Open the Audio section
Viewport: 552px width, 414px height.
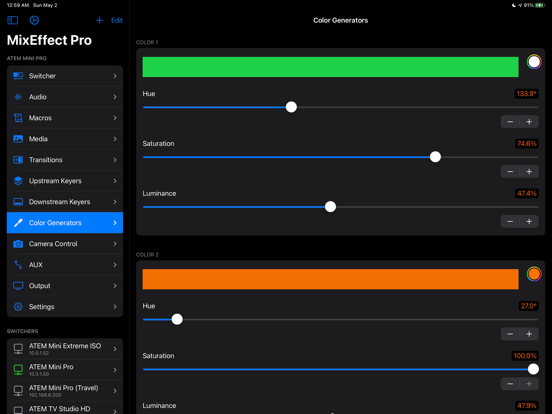point(65,97)
